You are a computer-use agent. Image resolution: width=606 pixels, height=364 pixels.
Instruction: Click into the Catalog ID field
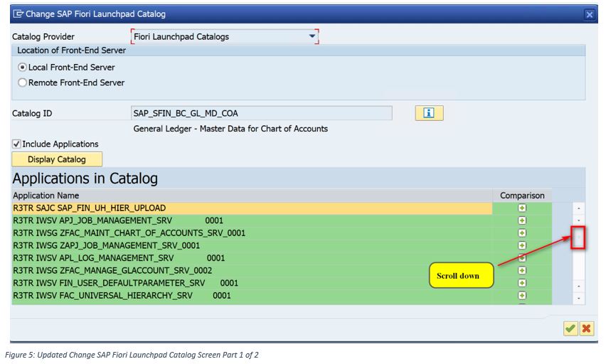[x=262, y=113]
